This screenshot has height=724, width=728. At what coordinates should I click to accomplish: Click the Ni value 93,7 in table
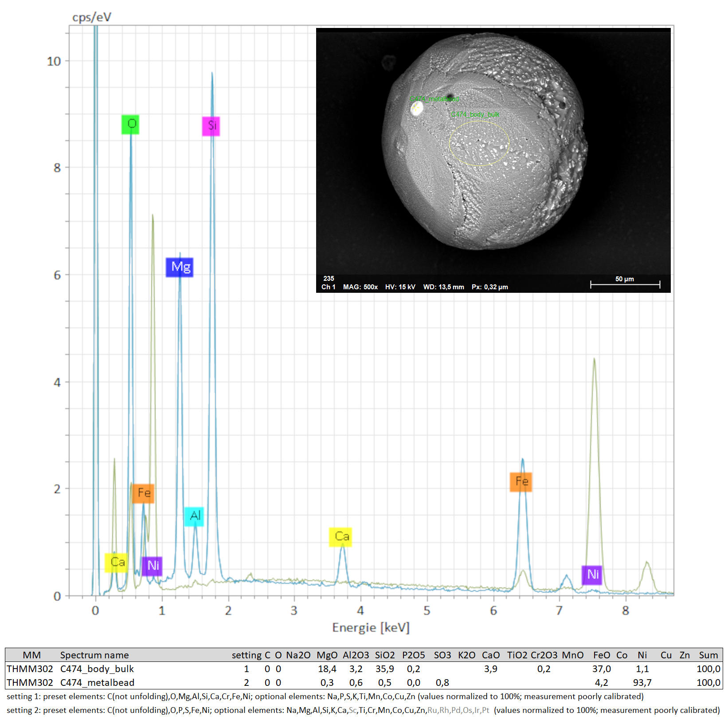click(642, 682)
